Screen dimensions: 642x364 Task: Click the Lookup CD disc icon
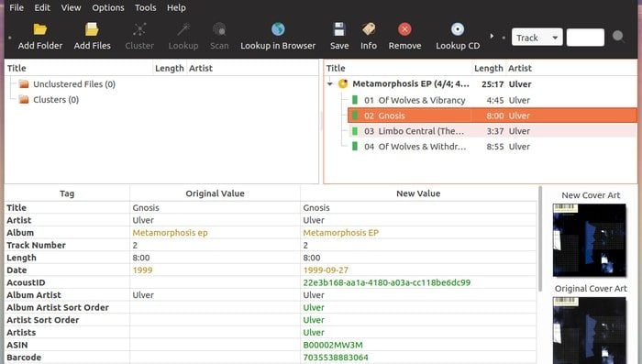click(458, 29)
